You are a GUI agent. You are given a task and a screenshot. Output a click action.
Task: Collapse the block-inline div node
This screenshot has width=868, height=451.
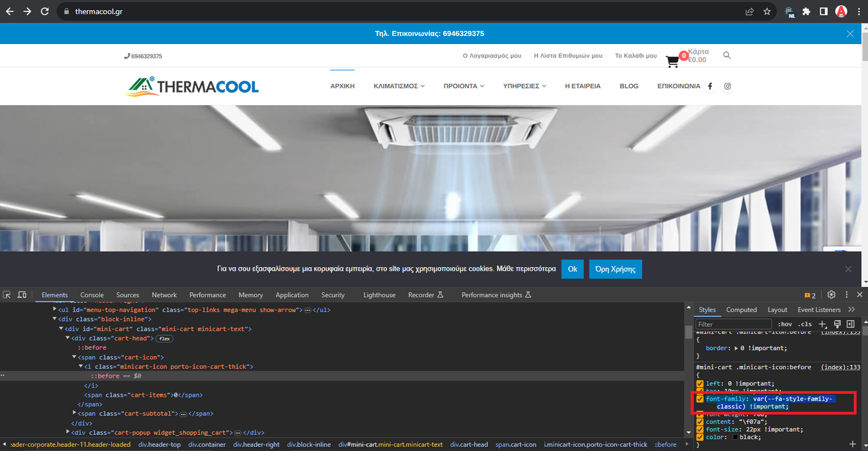(56, 319)
